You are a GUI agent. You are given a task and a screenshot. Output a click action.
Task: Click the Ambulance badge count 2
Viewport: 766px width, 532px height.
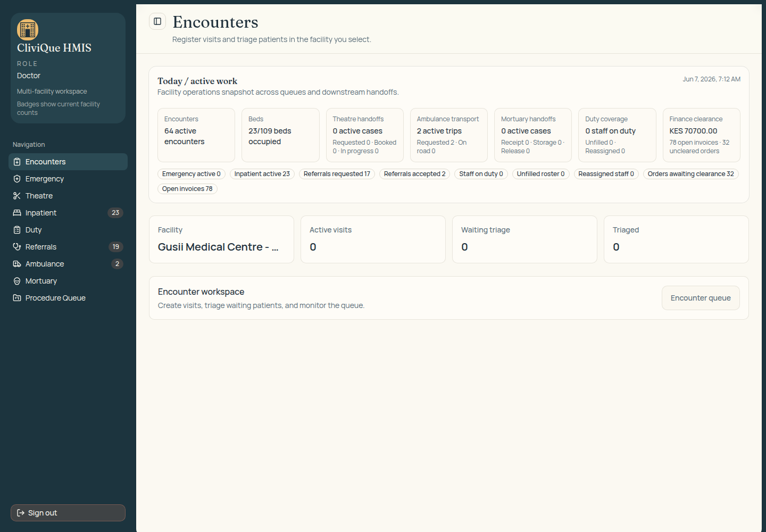pyautogui.click(x=118, y=264)
